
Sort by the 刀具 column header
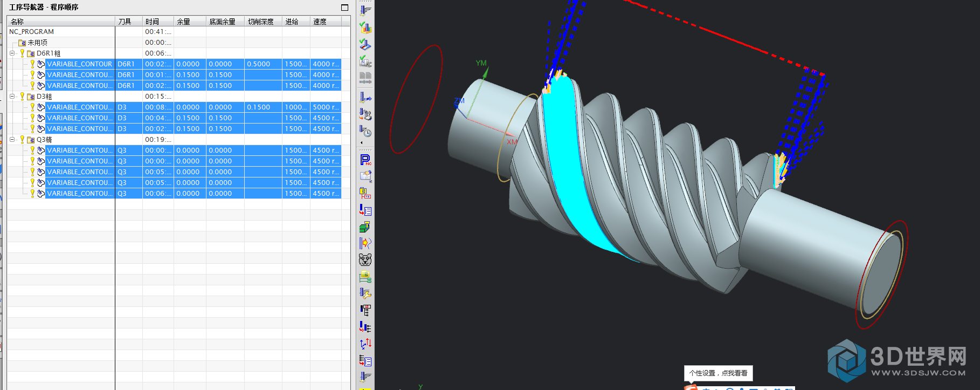[x=129, y=22]
